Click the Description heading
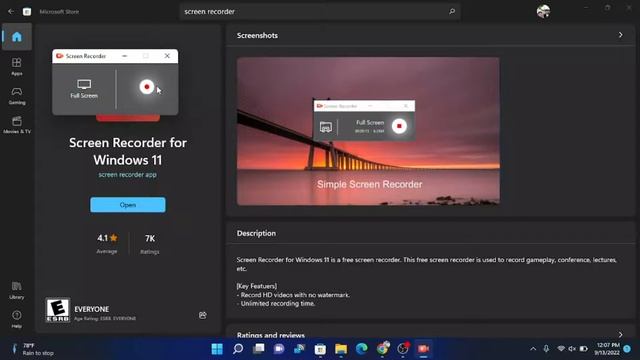The width and height of the screenshot is (640, 360). click(256, 233)
